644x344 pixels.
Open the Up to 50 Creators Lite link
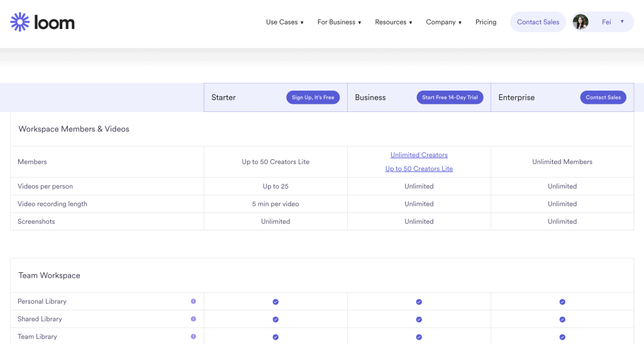coord(419,169)
